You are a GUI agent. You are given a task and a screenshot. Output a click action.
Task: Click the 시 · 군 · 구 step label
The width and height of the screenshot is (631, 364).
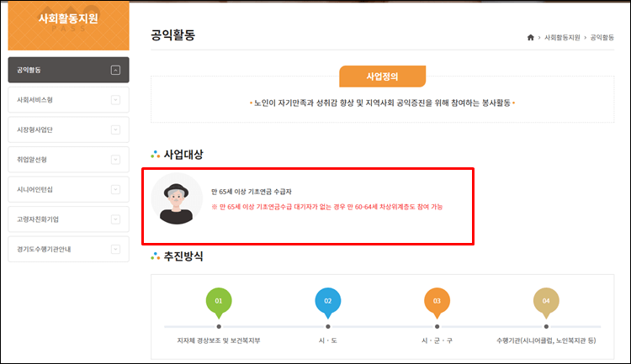[x=437, y=340]
